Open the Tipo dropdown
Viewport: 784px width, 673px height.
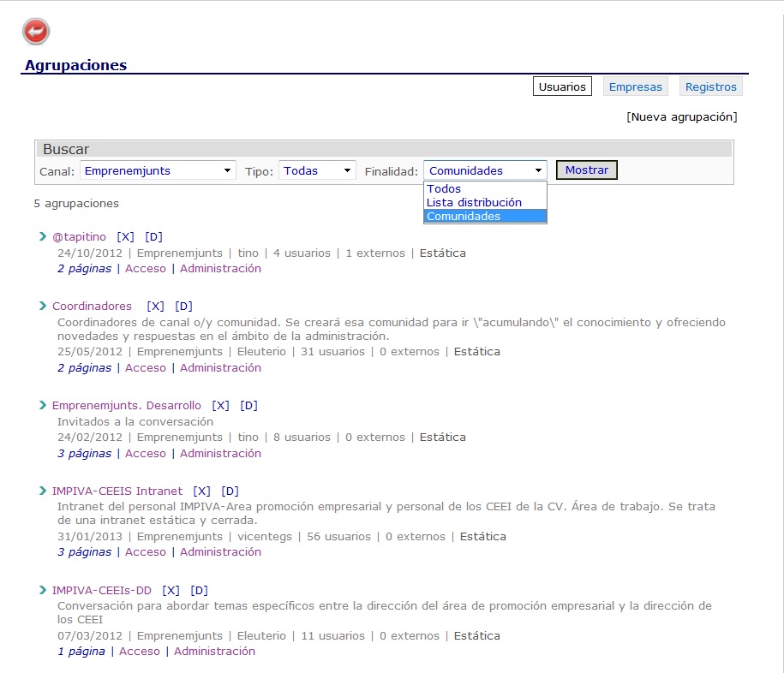click(317, 170)
